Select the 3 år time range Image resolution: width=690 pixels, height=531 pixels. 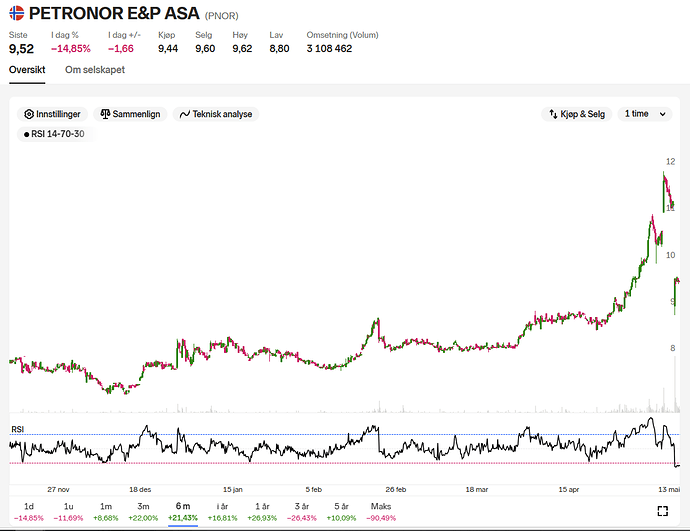pos(302,512)
